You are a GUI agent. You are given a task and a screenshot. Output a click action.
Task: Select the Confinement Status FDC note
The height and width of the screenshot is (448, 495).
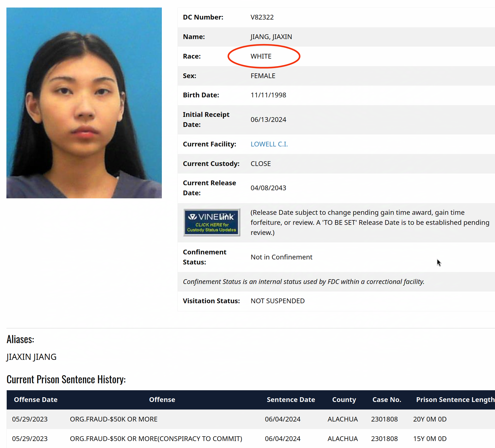coord(304,282)
